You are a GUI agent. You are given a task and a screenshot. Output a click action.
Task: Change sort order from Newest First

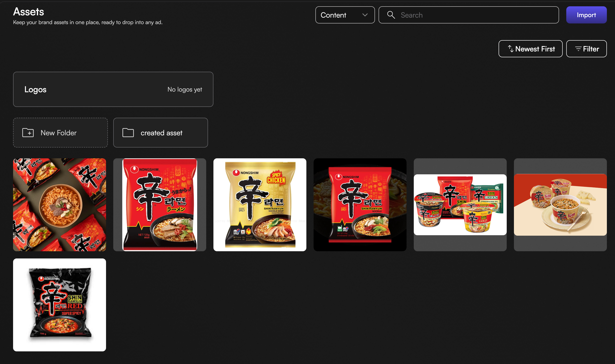click(530, 49)
